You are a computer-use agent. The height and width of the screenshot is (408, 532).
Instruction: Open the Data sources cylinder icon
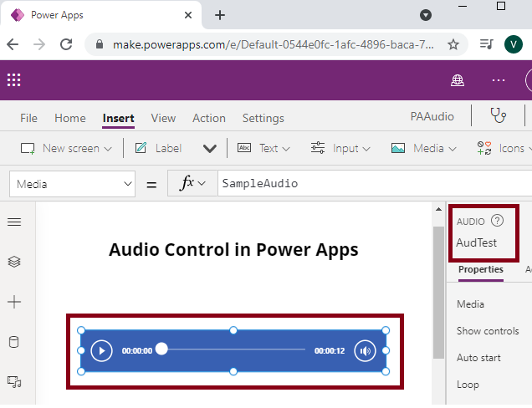point(14,342)
